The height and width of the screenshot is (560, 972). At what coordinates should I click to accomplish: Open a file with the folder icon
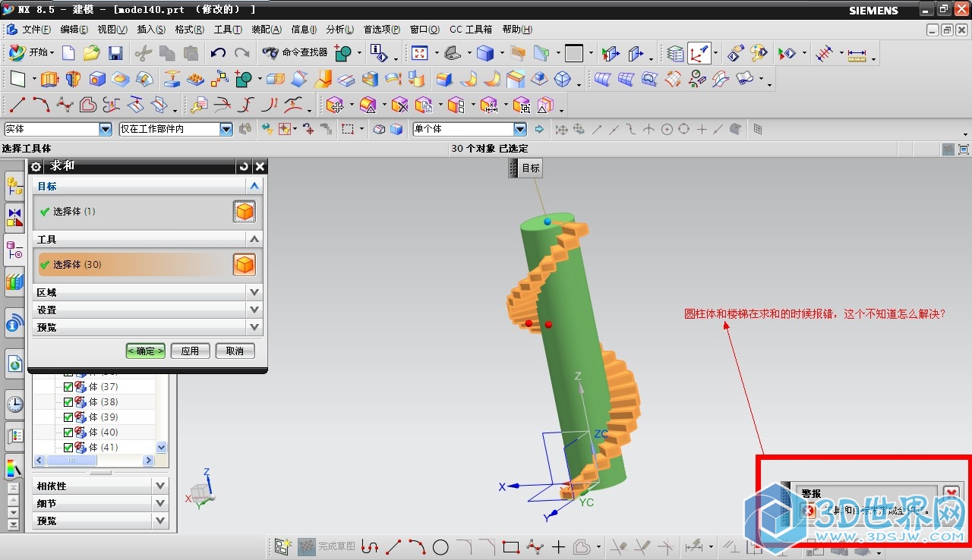(x=92, y=53)
